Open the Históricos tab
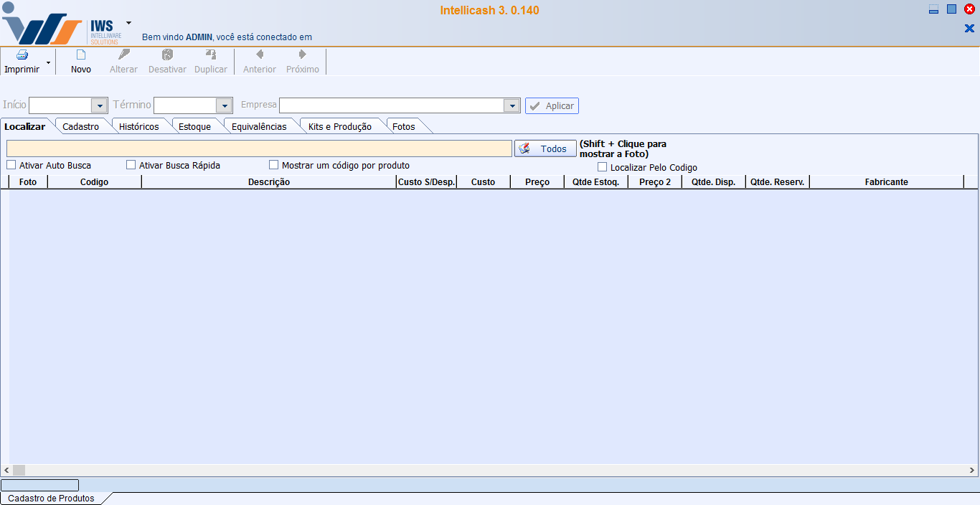 click(x=139, y=126)
